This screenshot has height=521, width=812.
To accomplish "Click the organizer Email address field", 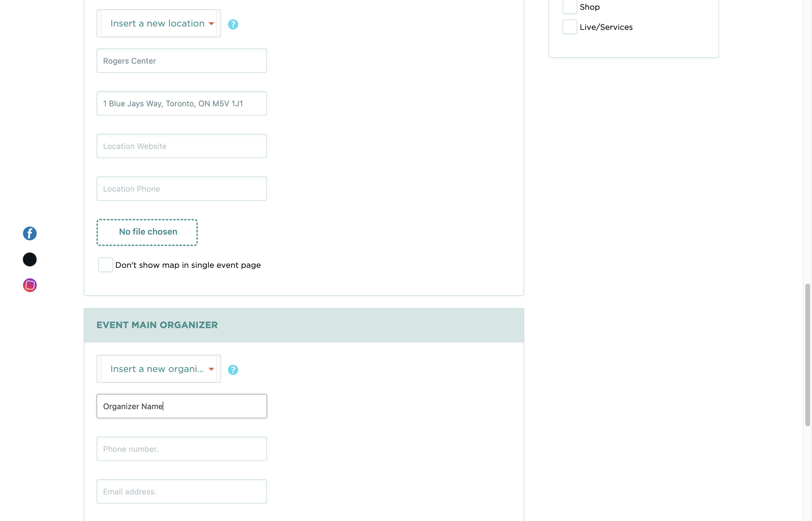I will coord(182,491).
